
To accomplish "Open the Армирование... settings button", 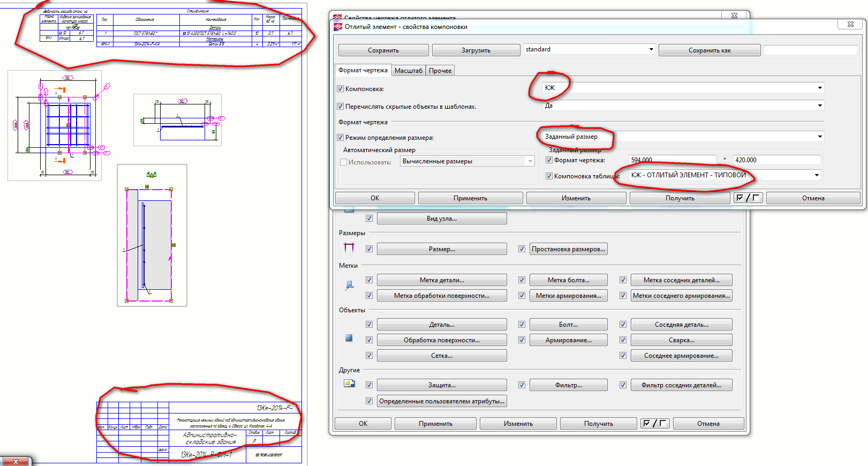I will click(x=568, y=340).
